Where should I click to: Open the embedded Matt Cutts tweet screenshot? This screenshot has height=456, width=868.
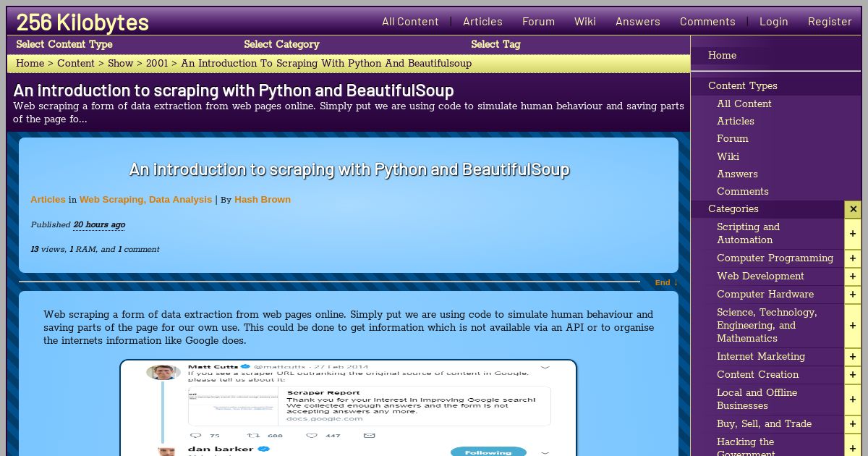point(349,408)
